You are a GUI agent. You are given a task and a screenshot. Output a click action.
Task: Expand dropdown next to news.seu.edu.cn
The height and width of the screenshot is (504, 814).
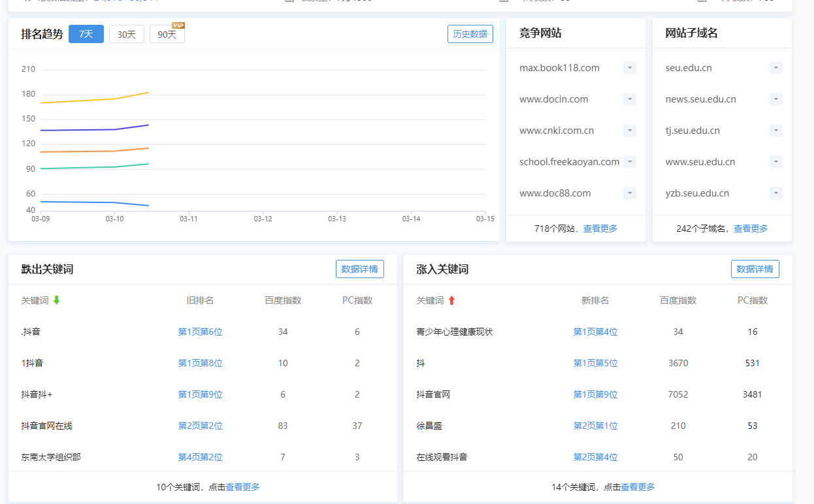click(776, 99)
